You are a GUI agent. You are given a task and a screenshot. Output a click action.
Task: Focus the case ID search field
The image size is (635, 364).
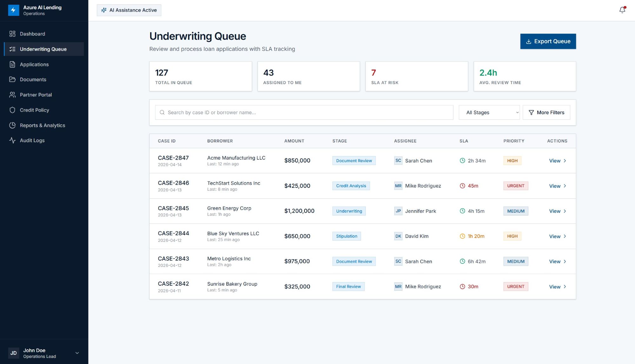(x=304, y=112)
